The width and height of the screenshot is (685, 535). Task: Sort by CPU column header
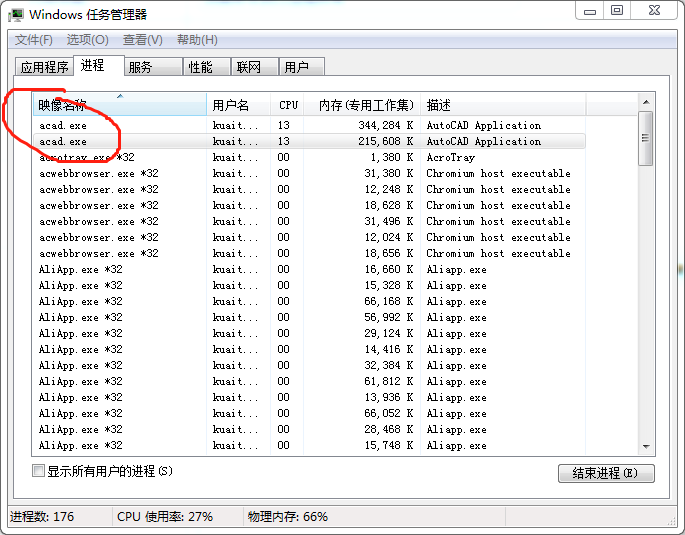pyautogui.click(x=289, y=105)
